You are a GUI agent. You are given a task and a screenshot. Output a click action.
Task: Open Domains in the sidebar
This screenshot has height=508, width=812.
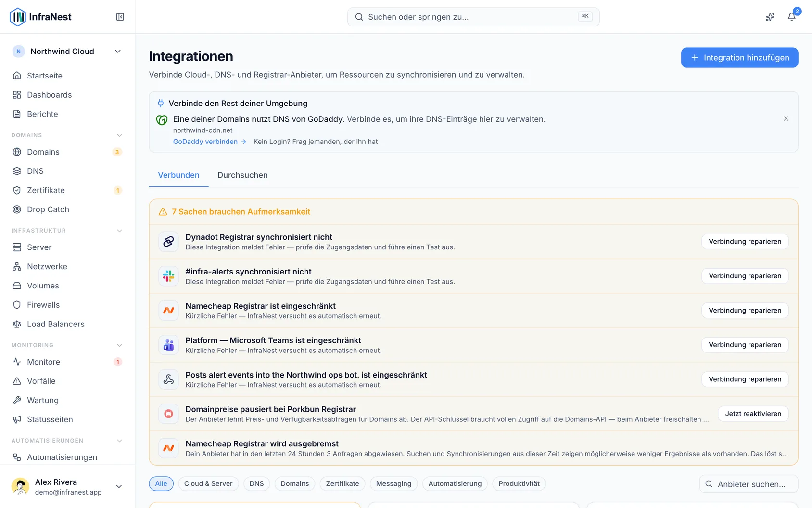click(67, 152)
